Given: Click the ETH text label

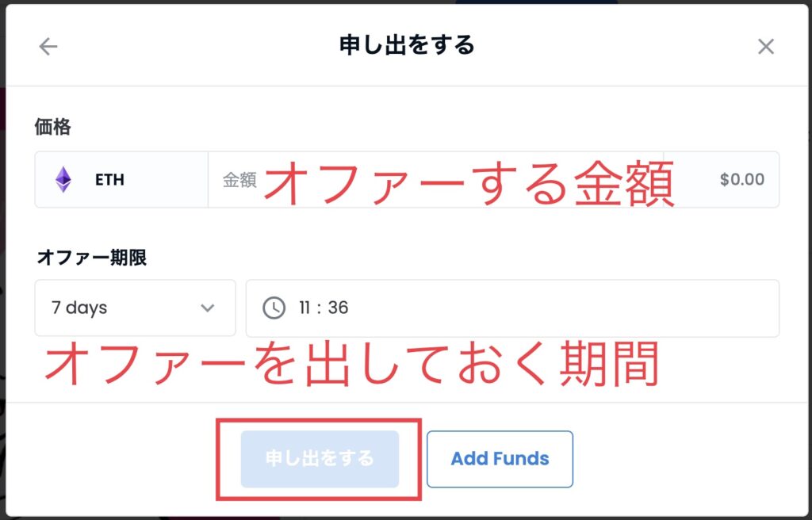Looking at the screenshot, I should pyautogui.click(x=109, y=180).
